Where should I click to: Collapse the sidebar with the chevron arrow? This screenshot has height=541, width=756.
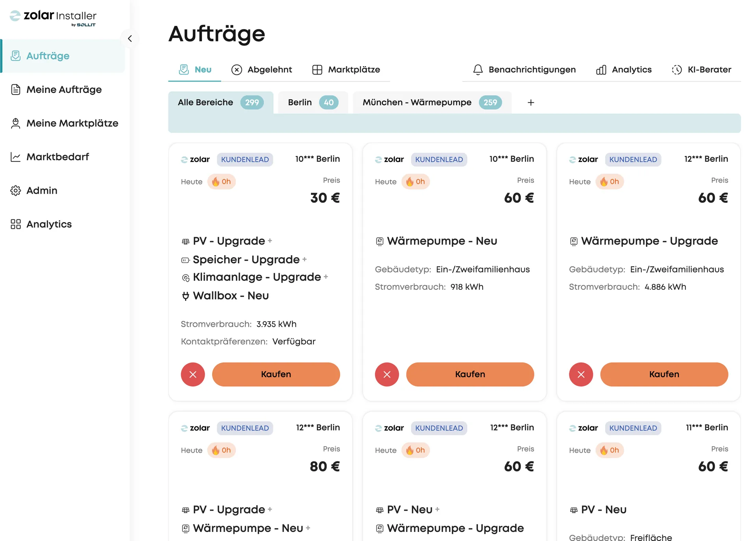pyautogui.click(x=130, y=39)
